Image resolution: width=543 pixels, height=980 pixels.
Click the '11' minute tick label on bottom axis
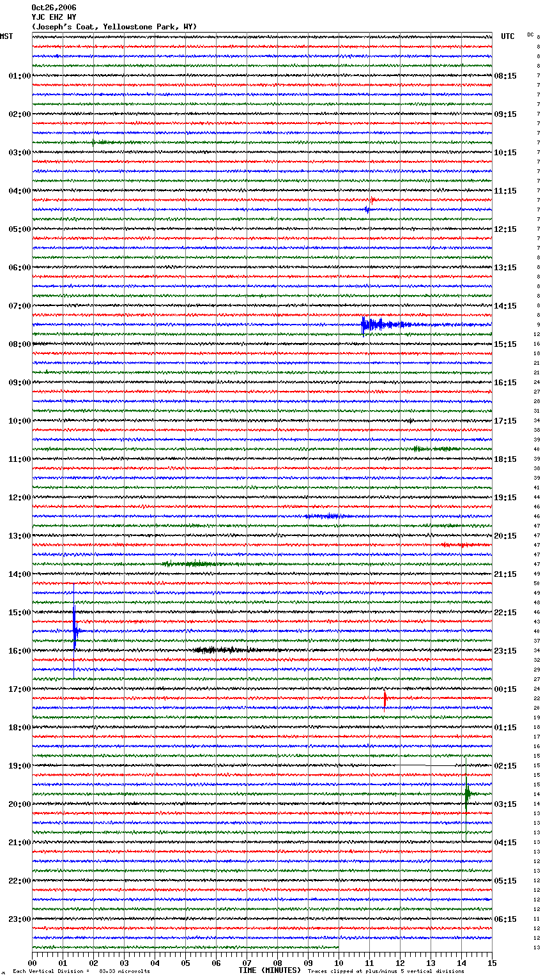[369, 963]
